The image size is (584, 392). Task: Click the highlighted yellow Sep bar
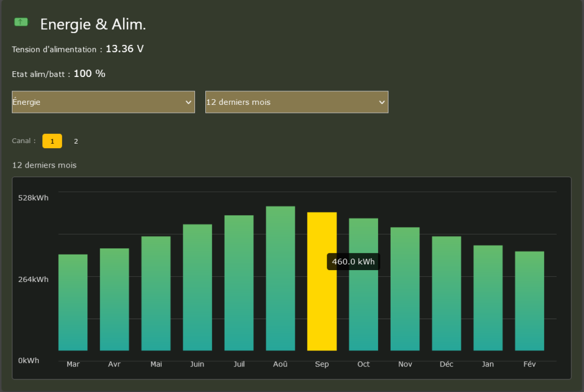(x=322, y=308)
